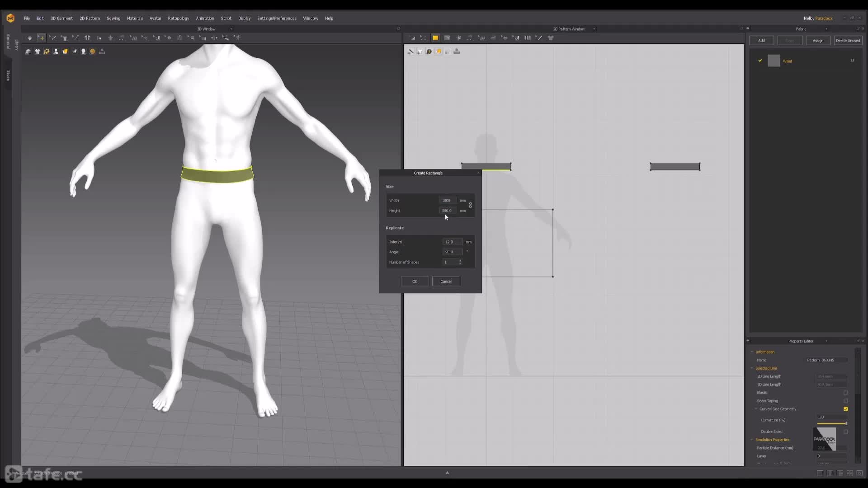Open the Fabric panel title dropdown arrow

(826, 29)
